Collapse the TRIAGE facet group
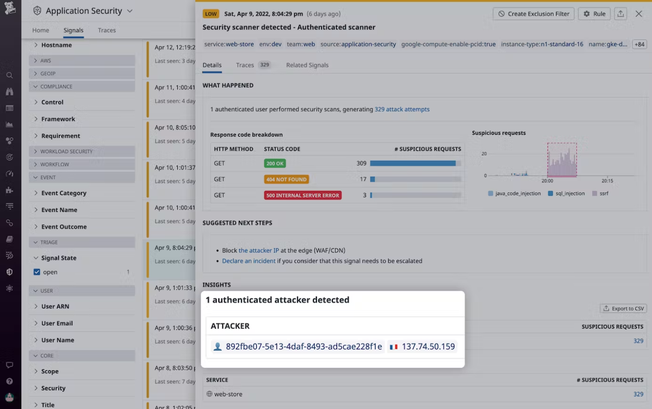Screen dimensions: 652x409 pyautogui.click(x=82, y=242)
